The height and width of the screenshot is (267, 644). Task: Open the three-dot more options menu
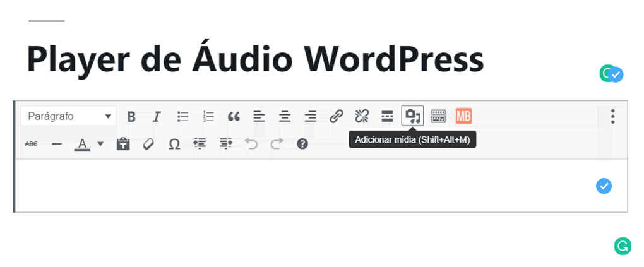pos(613,116)
